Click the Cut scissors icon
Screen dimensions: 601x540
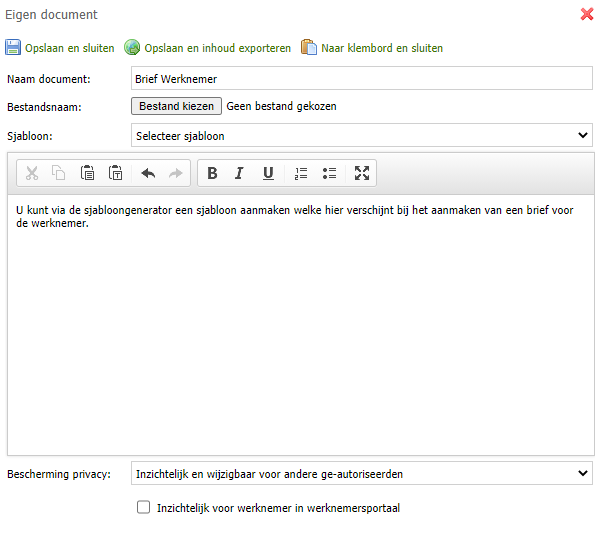click(x=32, y=173)
